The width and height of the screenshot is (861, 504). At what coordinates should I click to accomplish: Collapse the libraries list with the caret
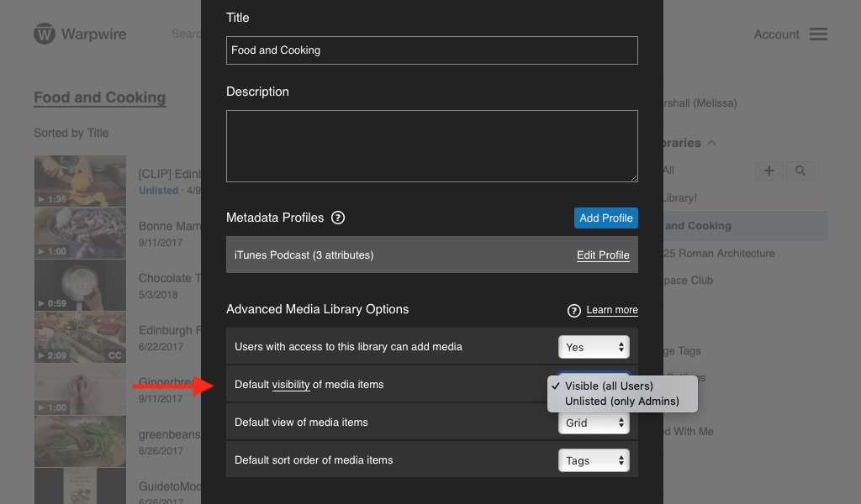coord(711,143)
